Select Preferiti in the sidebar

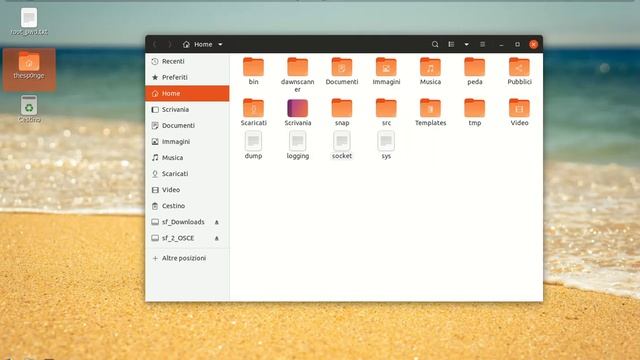[x=187, y=77]
